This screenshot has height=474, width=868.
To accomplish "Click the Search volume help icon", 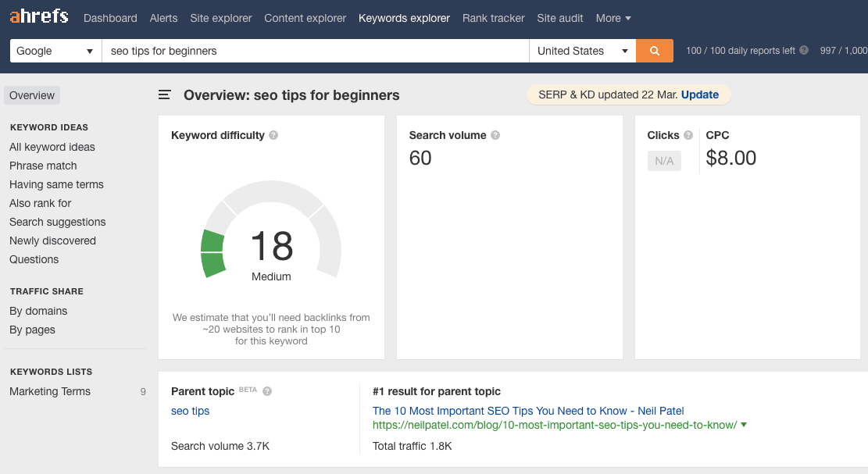I will pos(495,135).
